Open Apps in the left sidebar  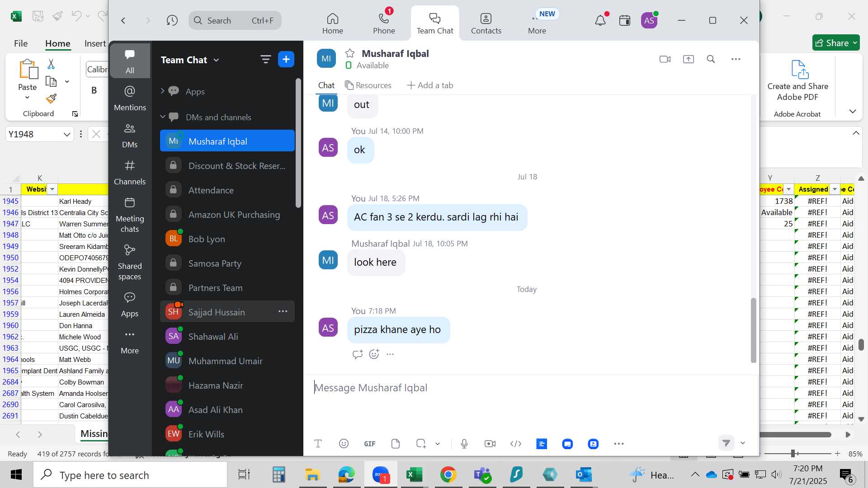[130, 305]
